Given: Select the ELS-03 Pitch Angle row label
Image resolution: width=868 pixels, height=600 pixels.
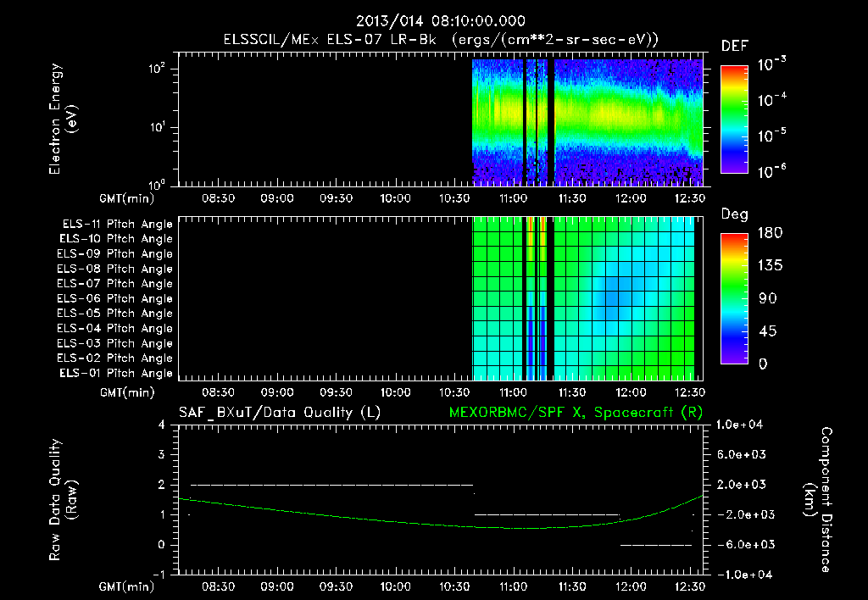Looking at the screenshot, I should [114, 344].
